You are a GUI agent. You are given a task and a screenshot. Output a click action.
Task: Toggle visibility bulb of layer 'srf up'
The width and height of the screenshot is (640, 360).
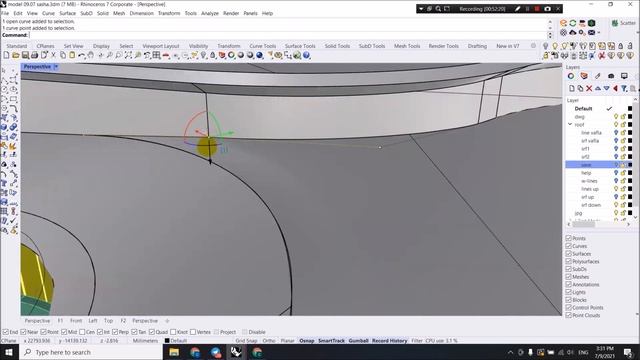coord(616,197)
